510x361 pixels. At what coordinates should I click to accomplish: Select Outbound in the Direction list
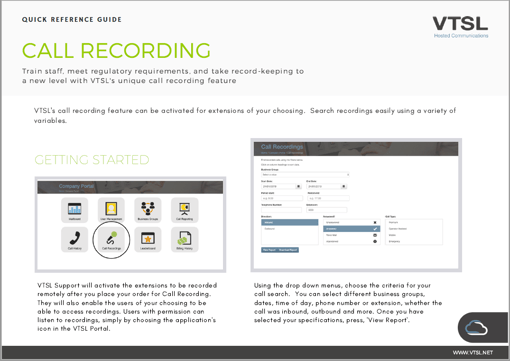pyautogui.click(x=290, y=229)
